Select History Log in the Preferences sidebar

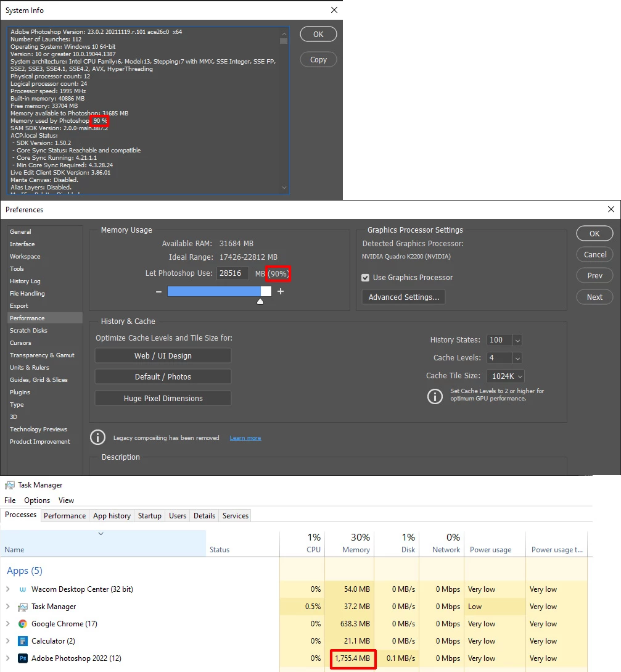point(25,281)
